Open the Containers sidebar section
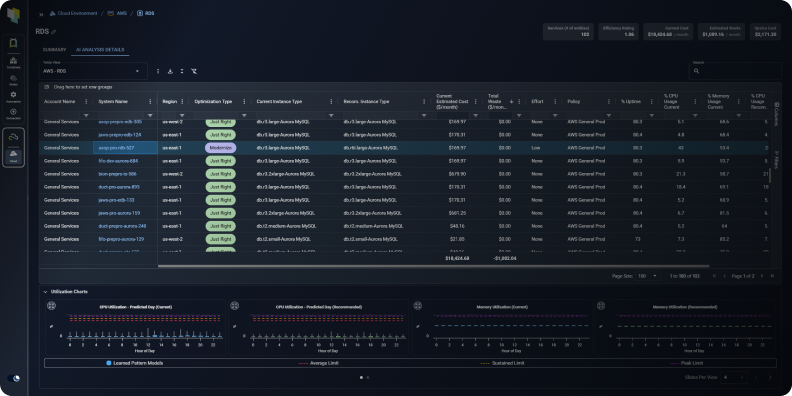Viewport: 792px width, 396px height. point(13,62)
